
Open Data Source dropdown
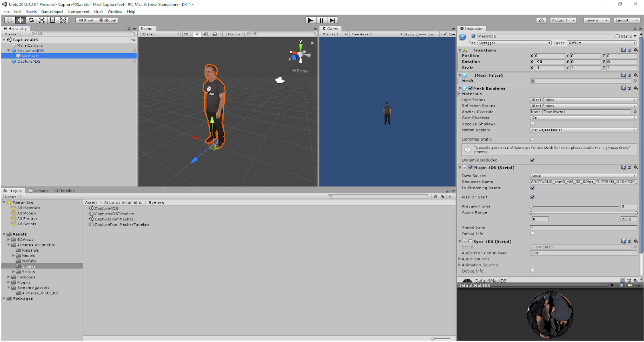tap(583, 176)
